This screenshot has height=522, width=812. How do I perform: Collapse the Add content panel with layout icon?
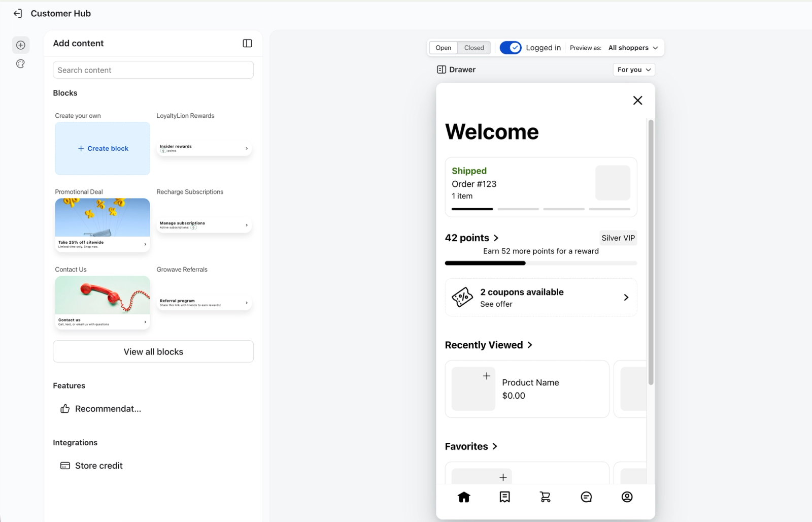point(247,43)
